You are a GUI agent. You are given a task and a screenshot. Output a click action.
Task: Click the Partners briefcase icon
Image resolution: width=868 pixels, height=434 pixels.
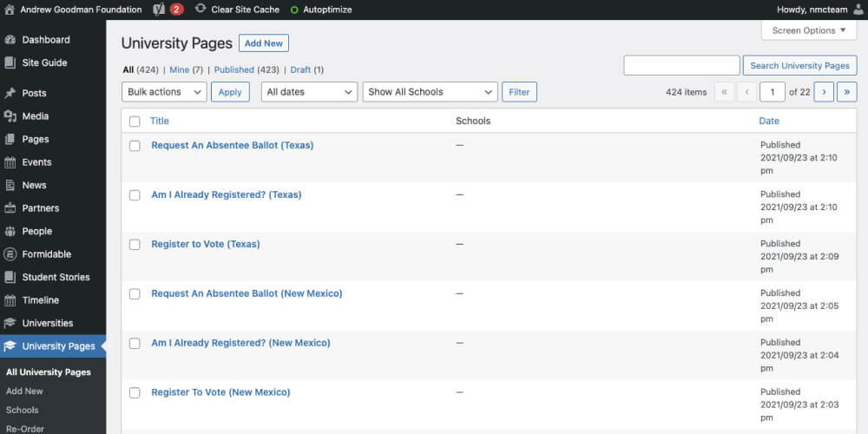click(x=10, y=208)
